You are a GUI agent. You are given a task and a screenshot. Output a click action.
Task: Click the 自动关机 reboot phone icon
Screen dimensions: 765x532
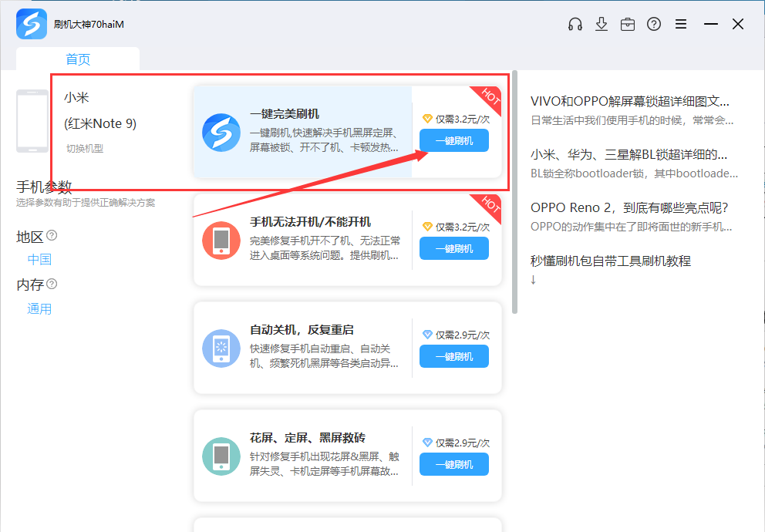[221, 348]
